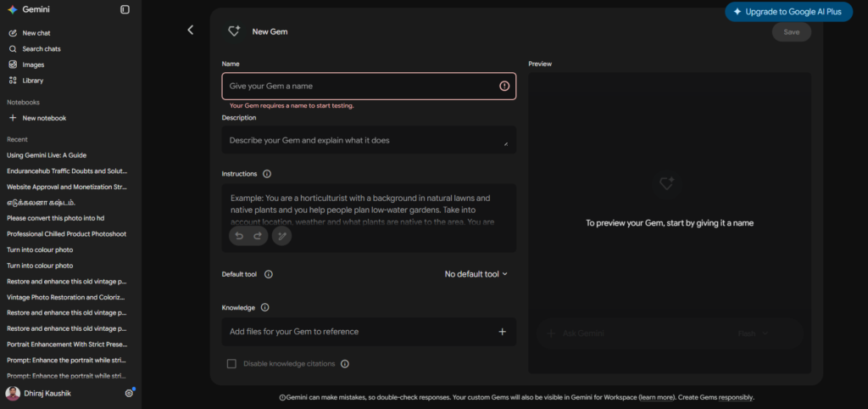Click Upgrade to Google AI Plus
The height and width of the screenshot is (409, 868).
[789, 12]
